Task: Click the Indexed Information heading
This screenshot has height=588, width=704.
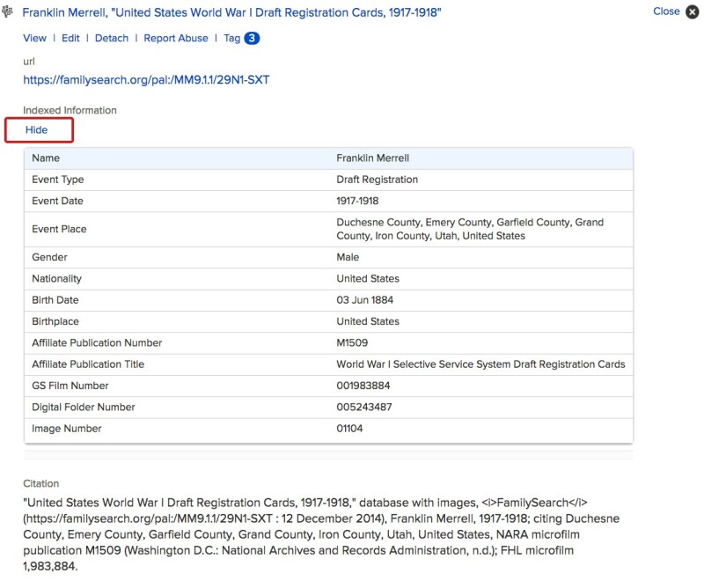Action: click(x=70, y=110)
